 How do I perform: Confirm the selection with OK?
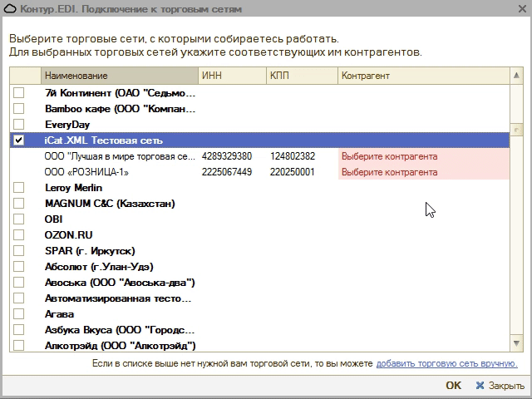[453, 386]
